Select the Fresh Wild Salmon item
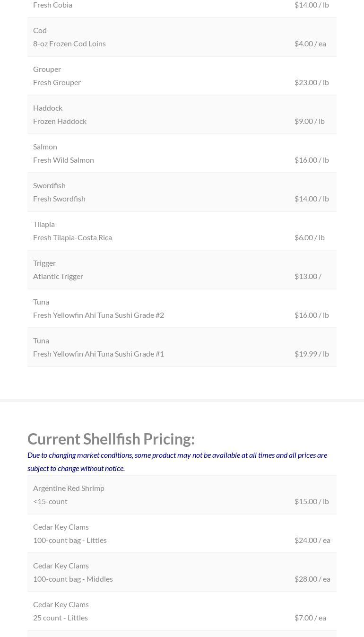 point(63,160)
